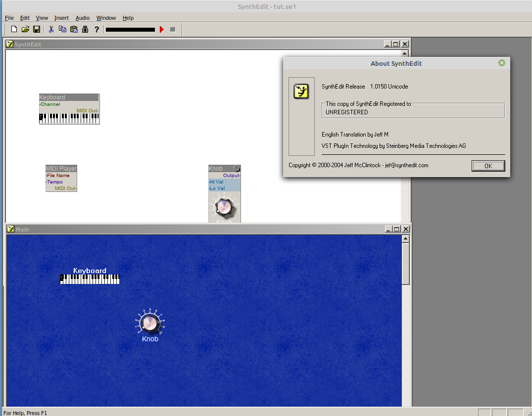Select the Keyboard module title bar
The height and width of the screenshot is (416, 532).
[69, 97]
